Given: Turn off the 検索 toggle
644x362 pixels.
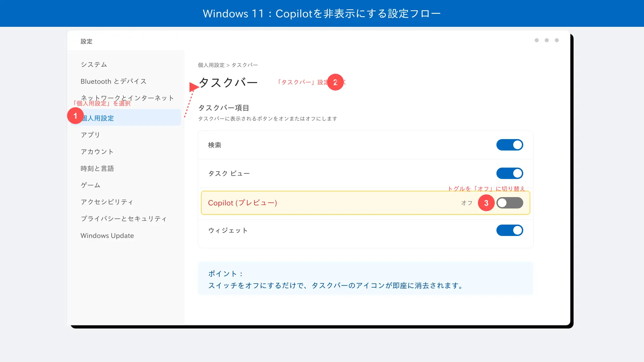Looking at the screenshot, I should click(x=509, y=145).
